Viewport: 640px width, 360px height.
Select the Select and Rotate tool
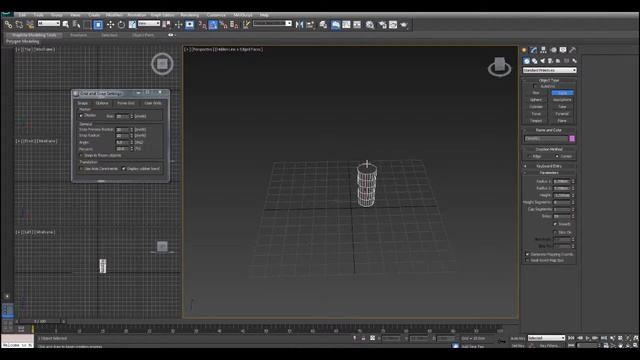121,25
